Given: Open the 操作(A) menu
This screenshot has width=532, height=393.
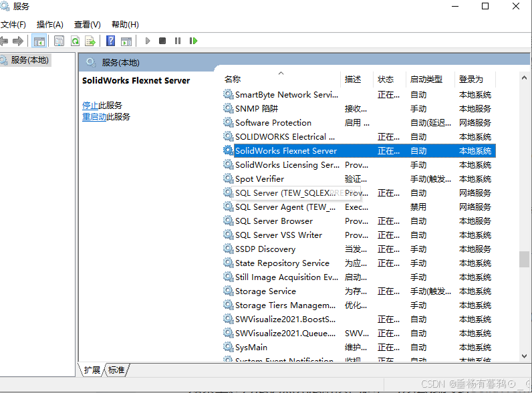Looking at the screenshot, I should [x=50, y=25].
